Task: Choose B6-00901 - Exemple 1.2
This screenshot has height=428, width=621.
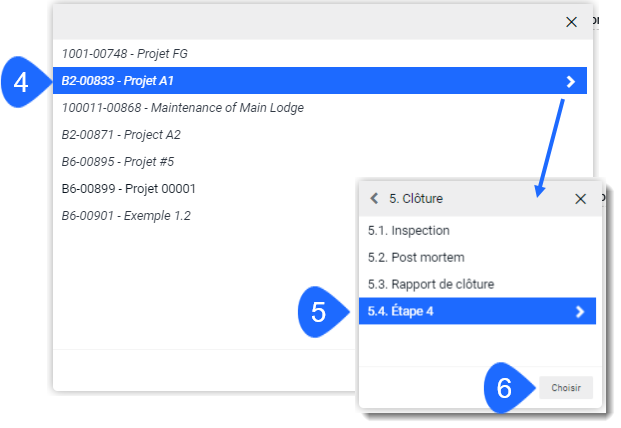Action: click(x=126, y=216)
